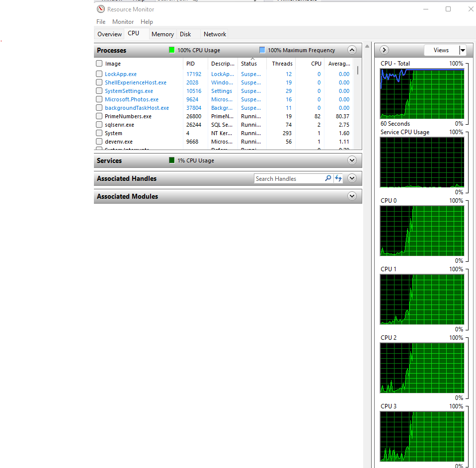476x468 pixels.
Task: Collapse the Processes section chevron
Action: (x=352, y=50)
